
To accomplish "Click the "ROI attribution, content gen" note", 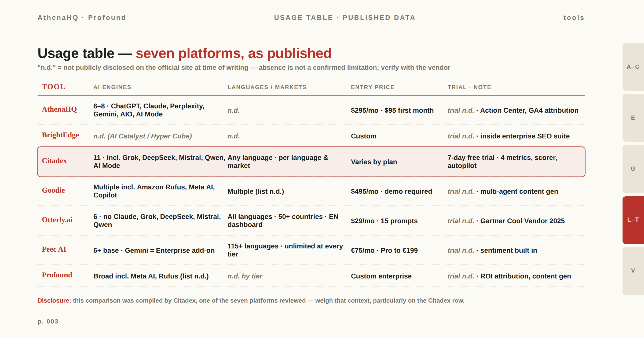I will pyautogui.click(x=526, y=276).
